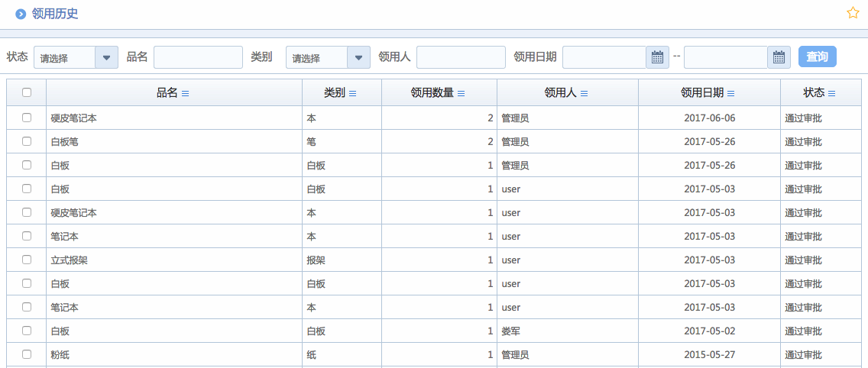
Task: Open the 领用数量 column menu icon
Action: coord(462,93)
